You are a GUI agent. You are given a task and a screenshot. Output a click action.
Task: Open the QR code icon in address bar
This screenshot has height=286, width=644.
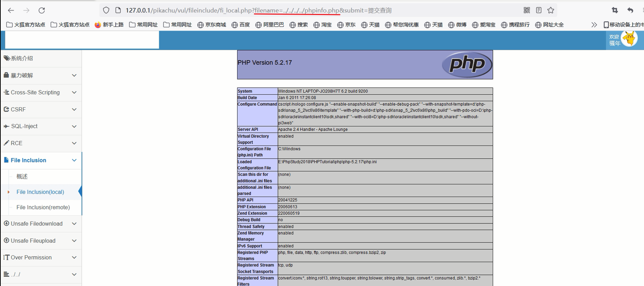click(x=527, y=10)
